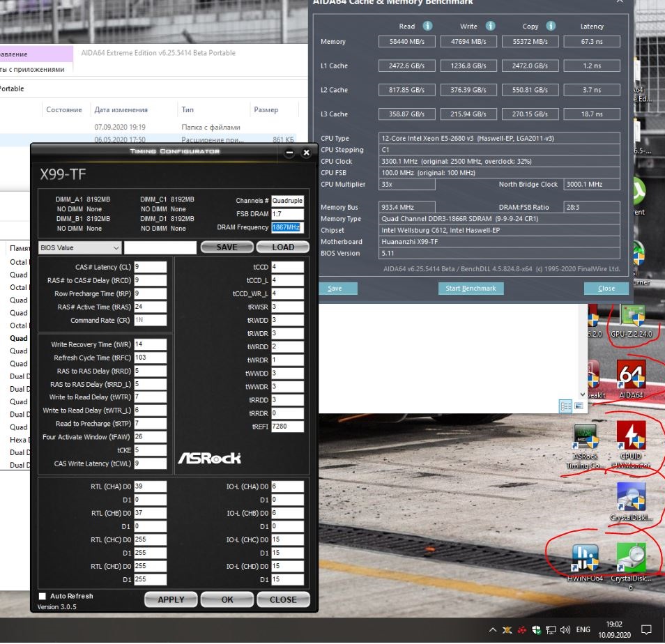Image resolution: width=665 pixels, height=644 pixels.
Task: Click the Memory Read value 58440 MB/s
Action: (406, 42)
